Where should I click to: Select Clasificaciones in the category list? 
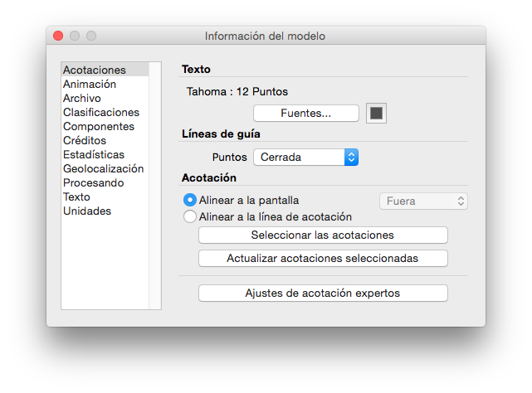(105, 112)
